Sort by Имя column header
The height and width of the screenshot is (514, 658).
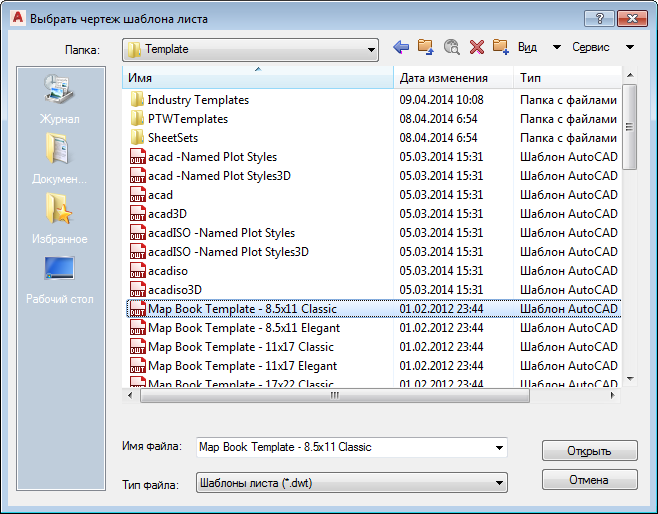(x=258, y=78)
